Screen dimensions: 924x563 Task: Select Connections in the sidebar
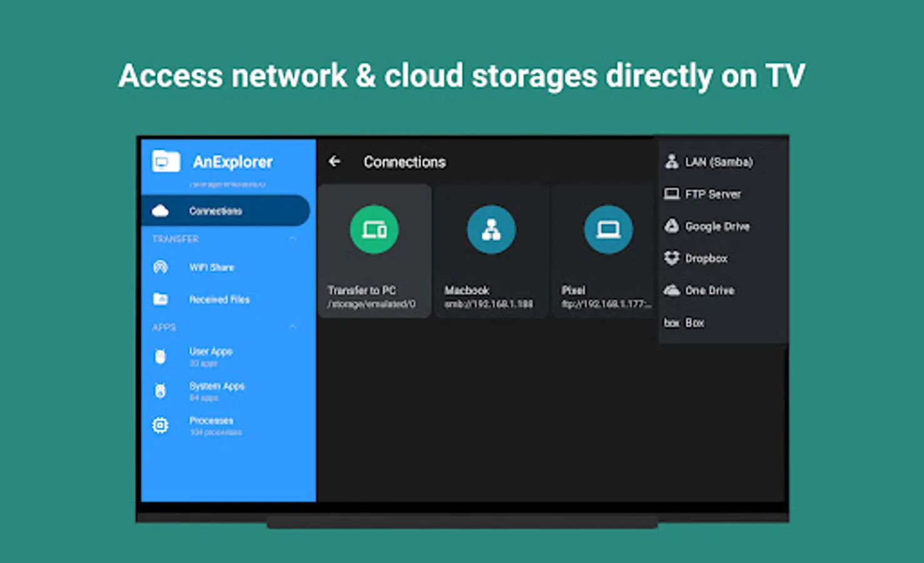click(x=225, y=211)
